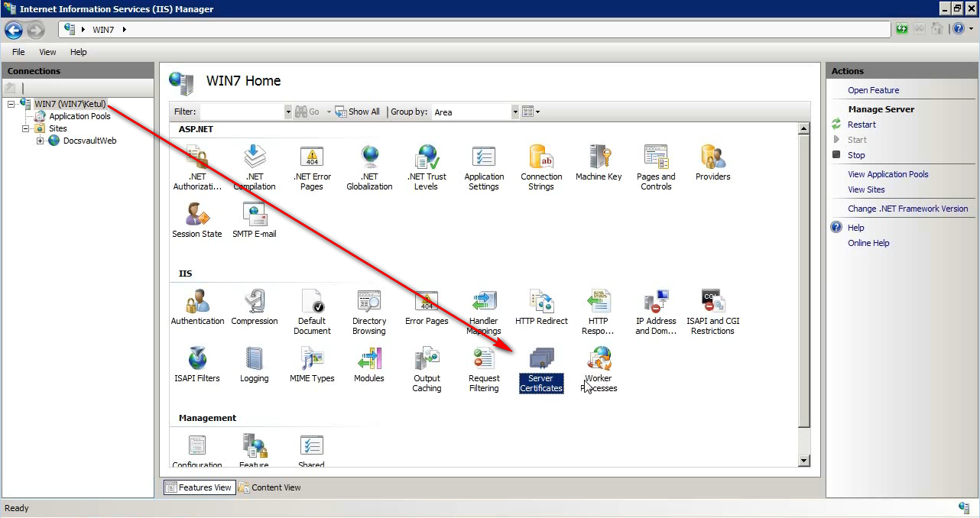Open Request Filtering configuration
The height and width of the screenshot is (518, 980).
[x=484, y=365]
